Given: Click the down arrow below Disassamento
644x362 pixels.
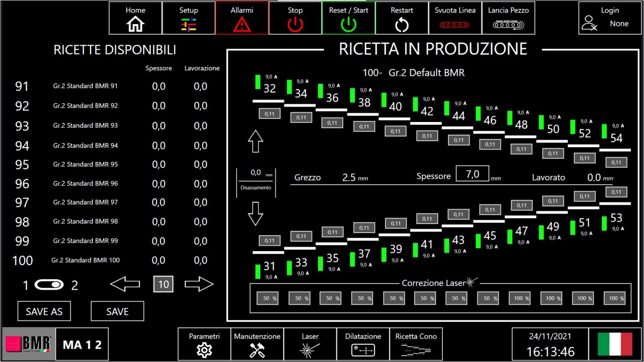Looking at the screenshot, I should pos(256,214).
